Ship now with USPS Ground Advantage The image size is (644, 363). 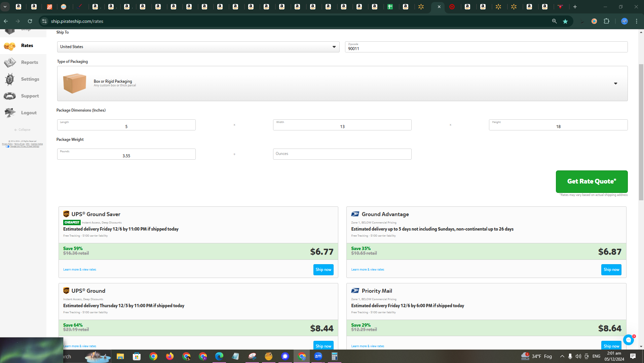click(611, 270)
